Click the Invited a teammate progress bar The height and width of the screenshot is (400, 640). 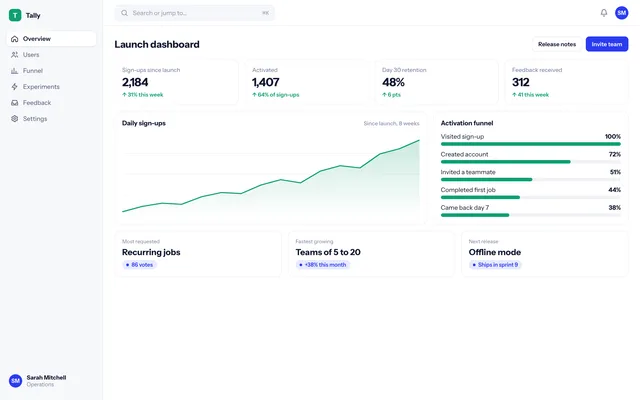531,180
